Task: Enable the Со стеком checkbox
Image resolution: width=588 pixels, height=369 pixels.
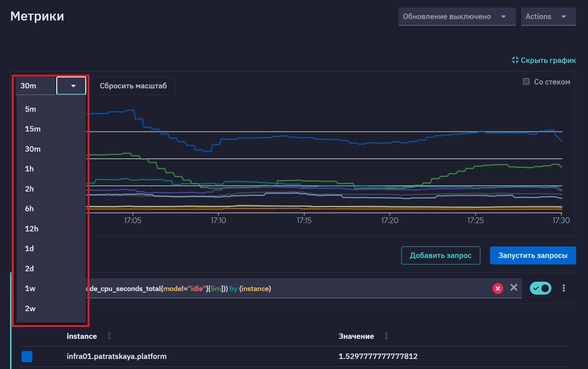Action: pyautogui.click(x=526, y=82)
